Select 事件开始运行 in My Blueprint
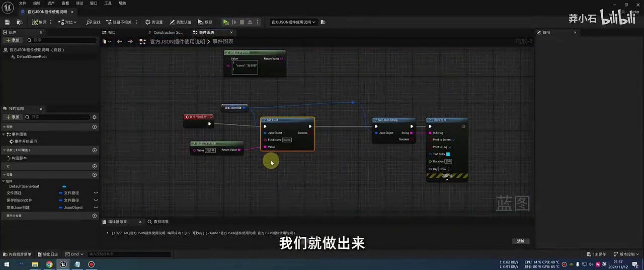The image size is (644, 270). pos(26,142)
